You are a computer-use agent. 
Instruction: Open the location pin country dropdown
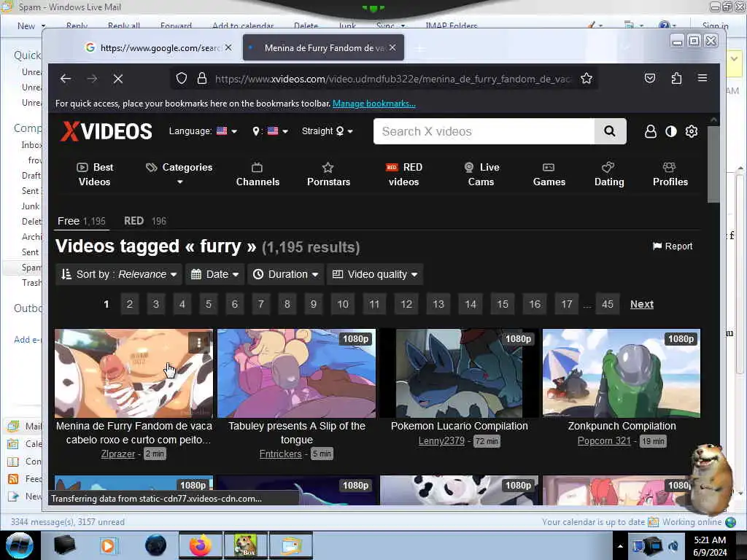click(x=270, y=131)
